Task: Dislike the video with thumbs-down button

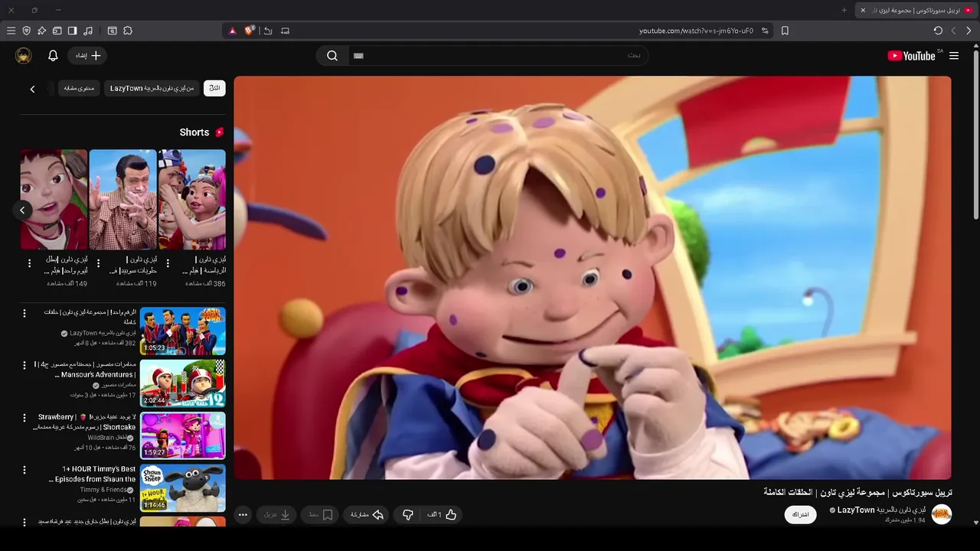Action: pos(408,515)
